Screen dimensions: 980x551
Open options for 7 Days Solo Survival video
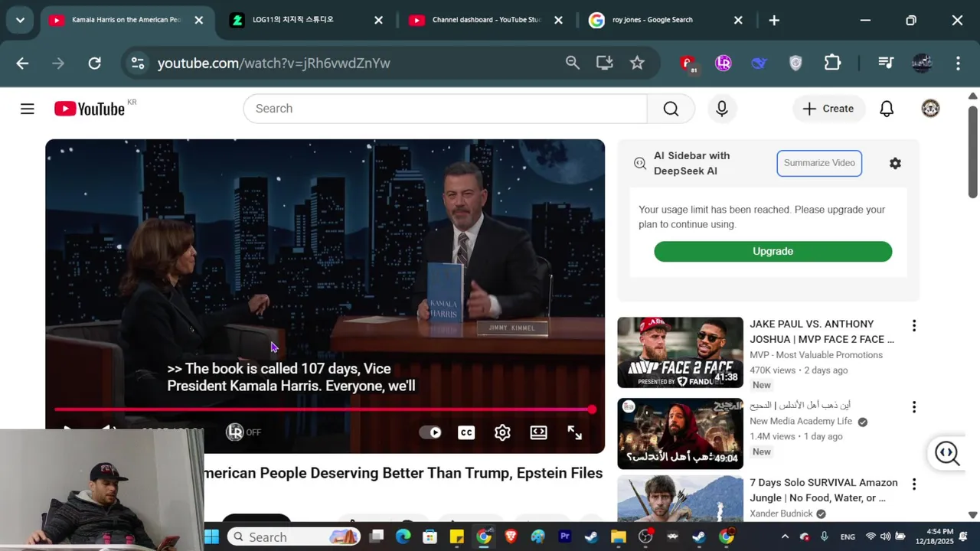coord(913,484)
